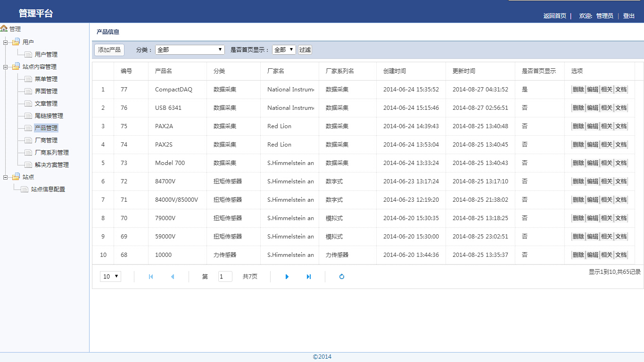The width and height of the screenshot is (644, 362).
Task: Select 文章管理 tree item
Action: [46, 104]
